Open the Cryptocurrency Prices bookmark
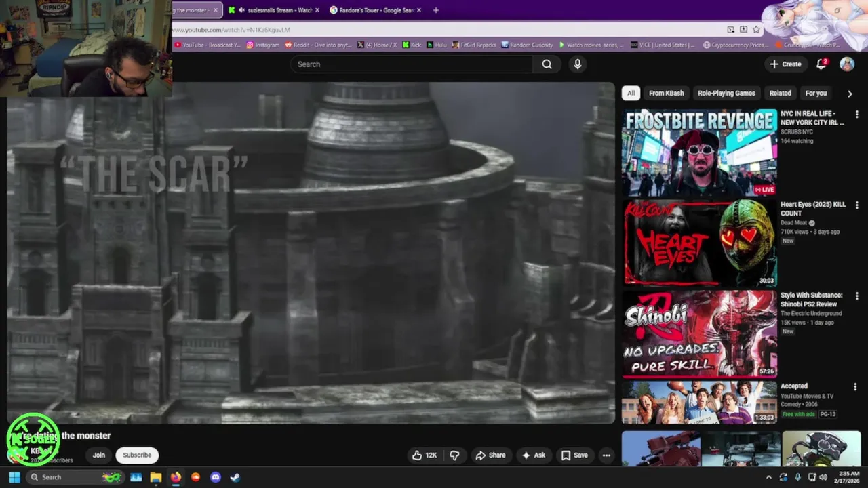The height and width of the screenshot is (488, 868). pos(735,45)
